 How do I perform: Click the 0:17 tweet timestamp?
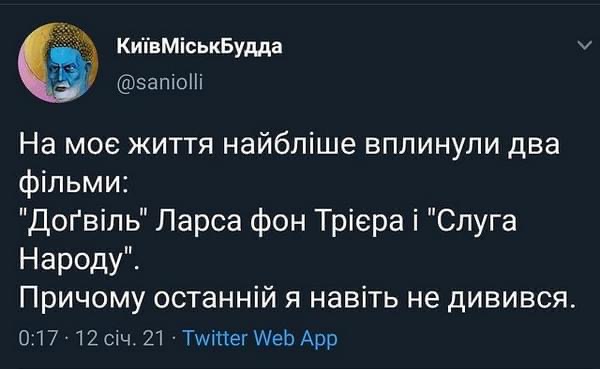pos(38,338)
